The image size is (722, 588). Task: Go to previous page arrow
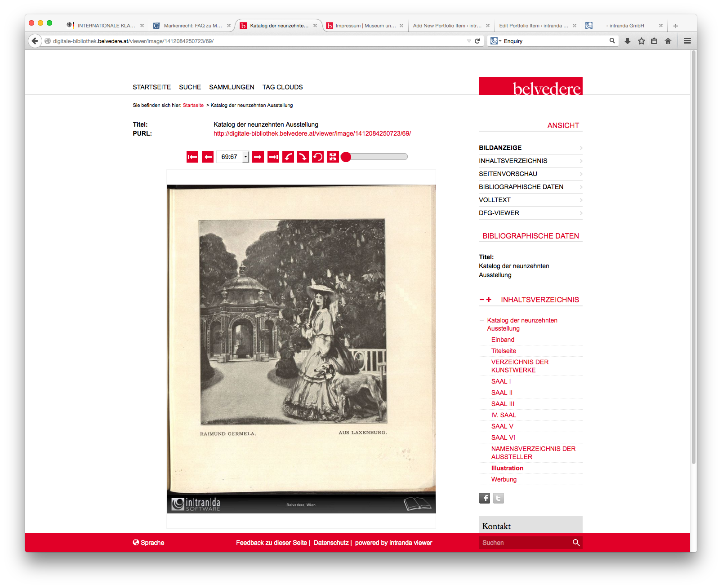tap(208, 157)
